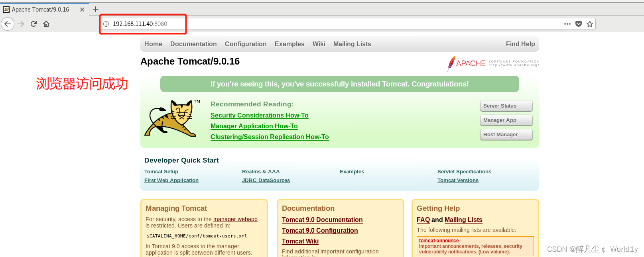Click the Tomcat cat logo image

coord(172,118)
